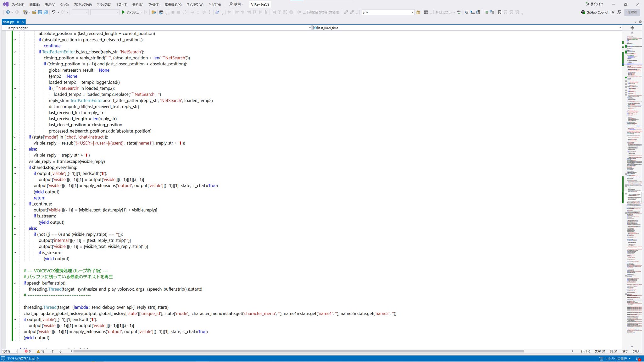This screenshot has width=644, height=362.
Task: Collapse the if _continue block
Action: coord(15,204)
